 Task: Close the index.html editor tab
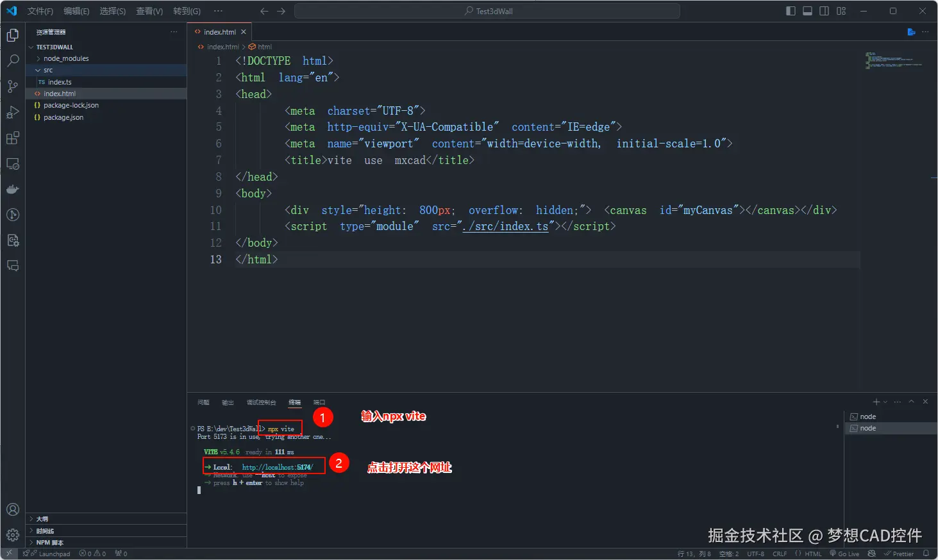pyautogui.click(x=244, y=31)
